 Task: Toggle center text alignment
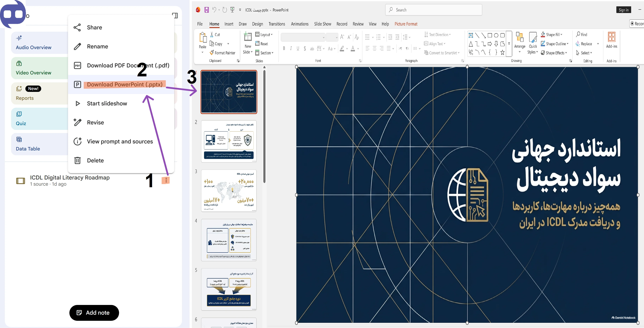(374, 48)
